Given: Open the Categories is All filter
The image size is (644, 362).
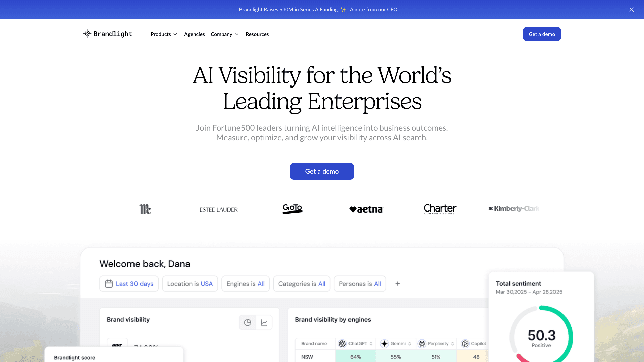Looking at the screenshot, I should [x=302, y=284].
